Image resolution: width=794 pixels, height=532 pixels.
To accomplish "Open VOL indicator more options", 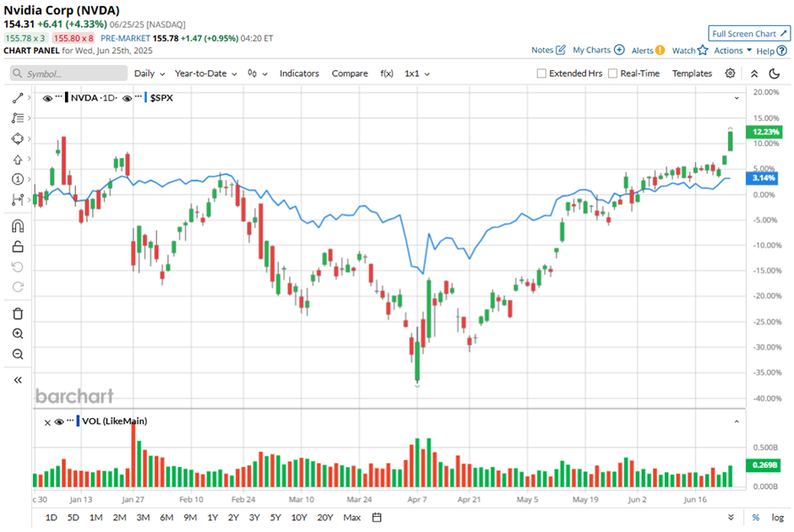I will click(x=70, y=421).
